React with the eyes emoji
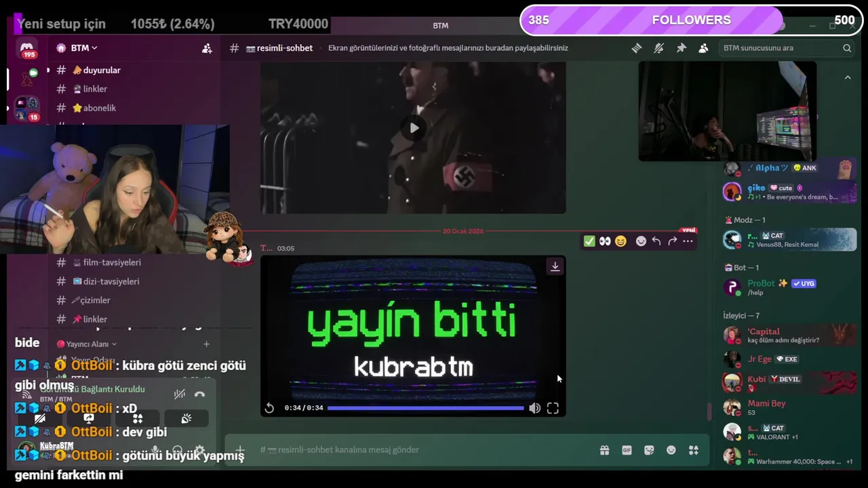868x488 pixels. (605, 241)
